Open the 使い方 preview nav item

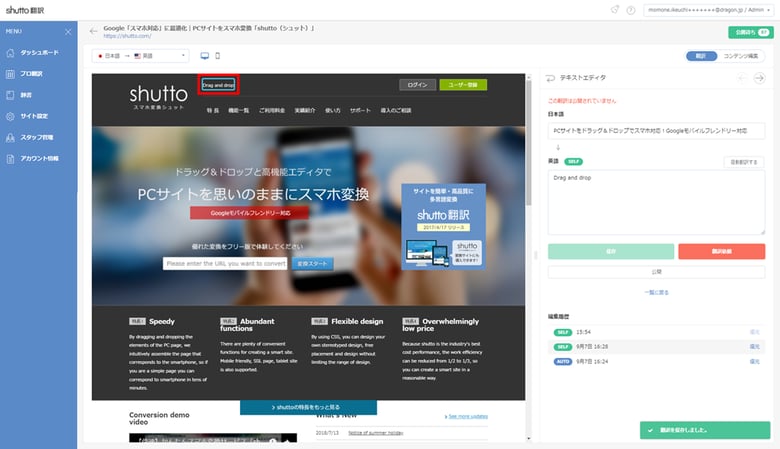[x=332, y=110]
